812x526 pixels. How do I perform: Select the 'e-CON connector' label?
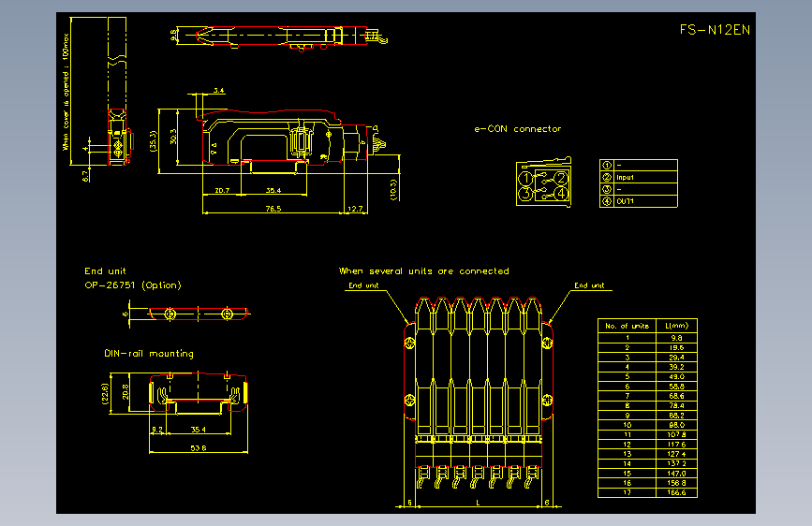click(x=517, y=129)
